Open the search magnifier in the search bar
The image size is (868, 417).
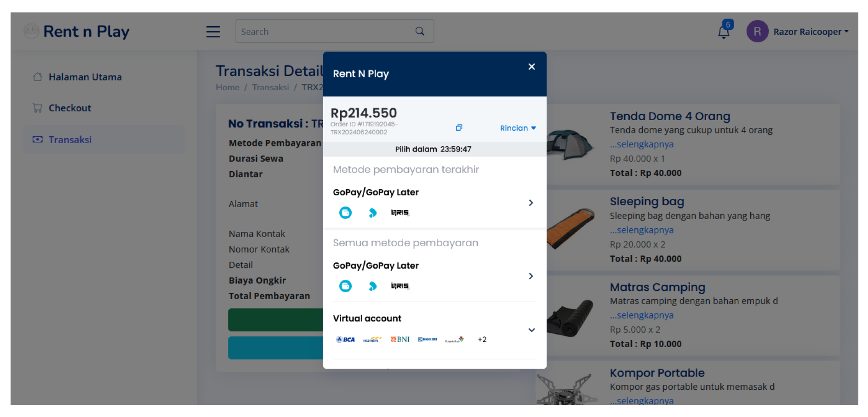(x=419, y=31)
